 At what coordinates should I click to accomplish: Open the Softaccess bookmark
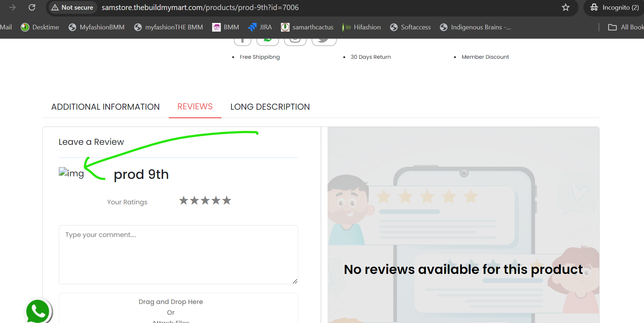(x=410, y=27)
